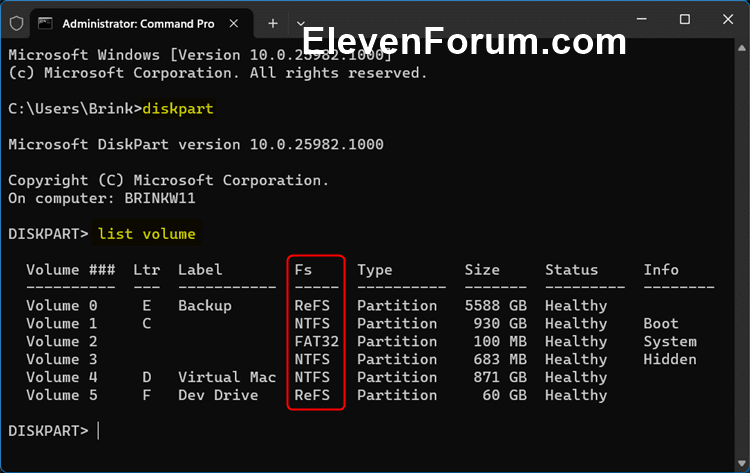750x473 pixels.
Task: Click the Backup label text
Action: tap(205, 306)
